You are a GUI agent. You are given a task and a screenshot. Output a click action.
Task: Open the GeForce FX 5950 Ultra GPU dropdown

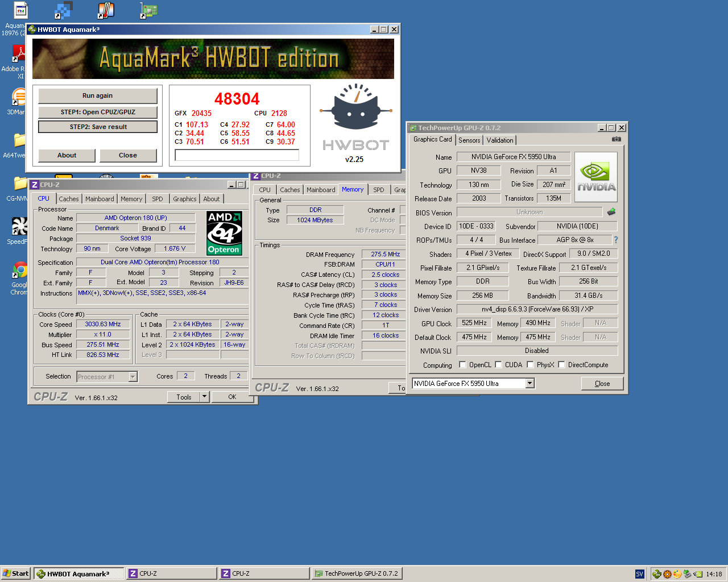pyautogui.click(x=530, y=384)
